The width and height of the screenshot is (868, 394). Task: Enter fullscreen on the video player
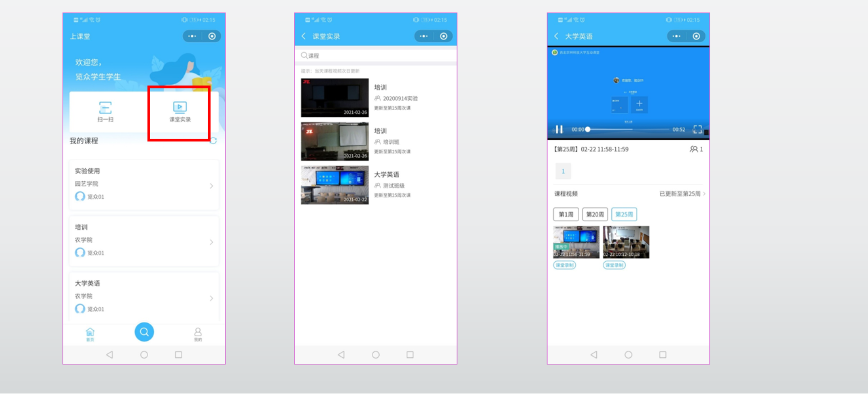(697, 130)
